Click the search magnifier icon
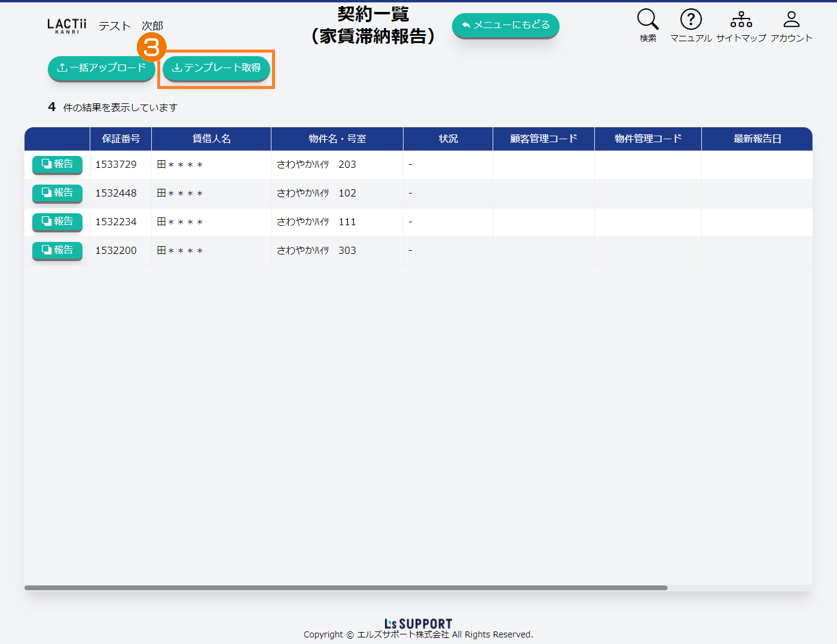837x644 pixels. 647,20
